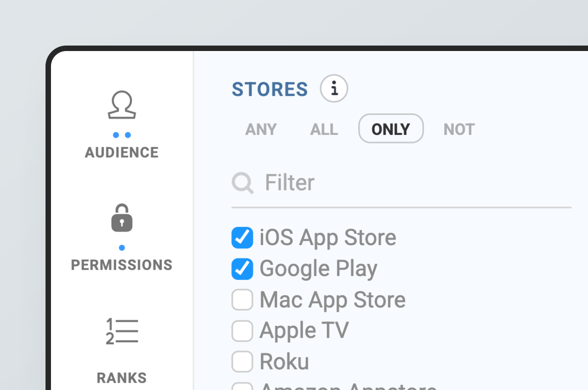
Task: Open the RANKS sidebar label
Action: click(122, 378)
